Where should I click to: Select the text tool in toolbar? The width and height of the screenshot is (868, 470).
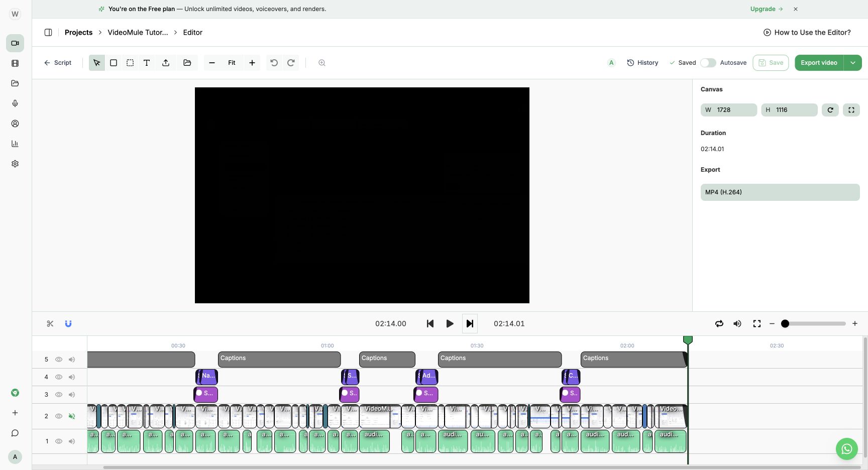(147, 63)
